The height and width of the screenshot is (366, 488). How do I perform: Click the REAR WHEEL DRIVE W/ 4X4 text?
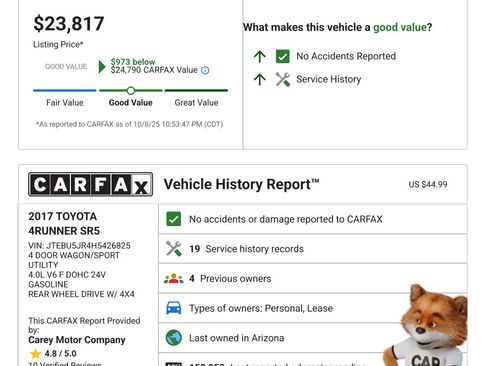(x=81, y=294)
